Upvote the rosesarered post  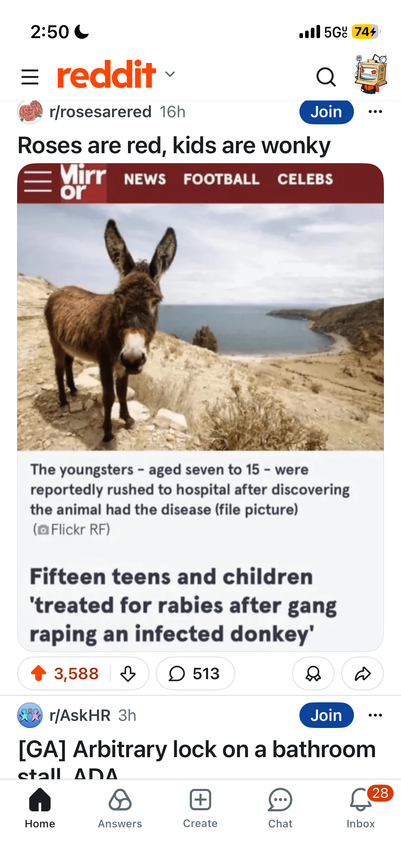(38, 673)
